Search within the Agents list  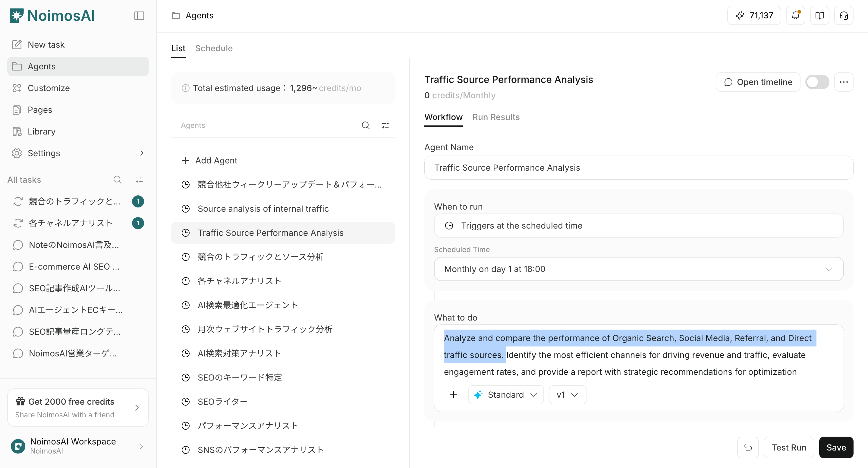(x=366, y=125)
